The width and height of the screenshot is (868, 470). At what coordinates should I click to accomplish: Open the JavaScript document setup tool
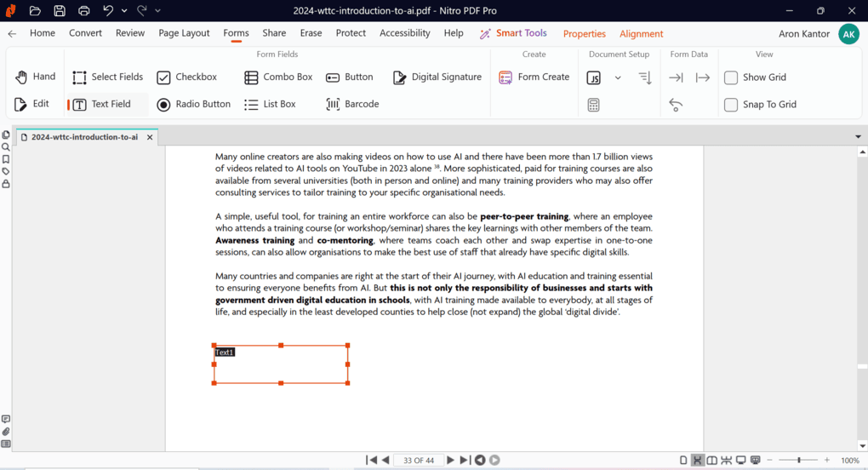pos(593,77)
